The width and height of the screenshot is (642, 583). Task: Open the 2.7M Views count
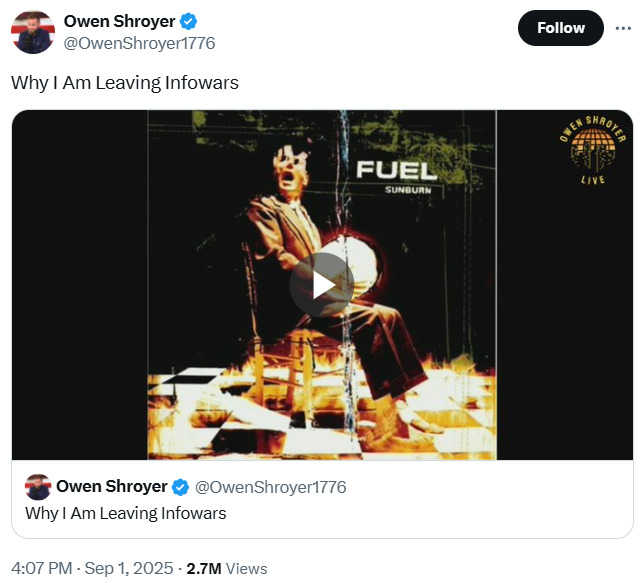click(227, 568)
